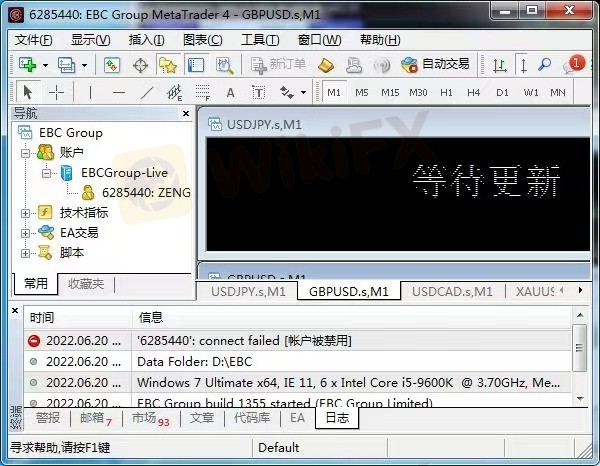Expand the 技术指标 tree node

[25, 213]
